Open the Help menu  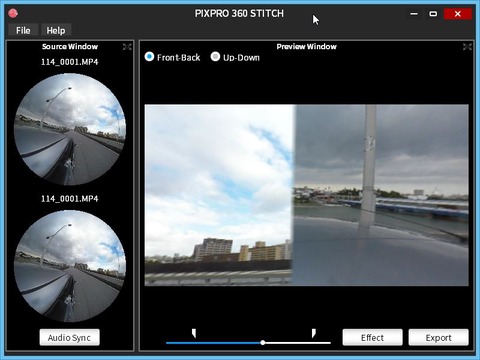click(56, 30)
